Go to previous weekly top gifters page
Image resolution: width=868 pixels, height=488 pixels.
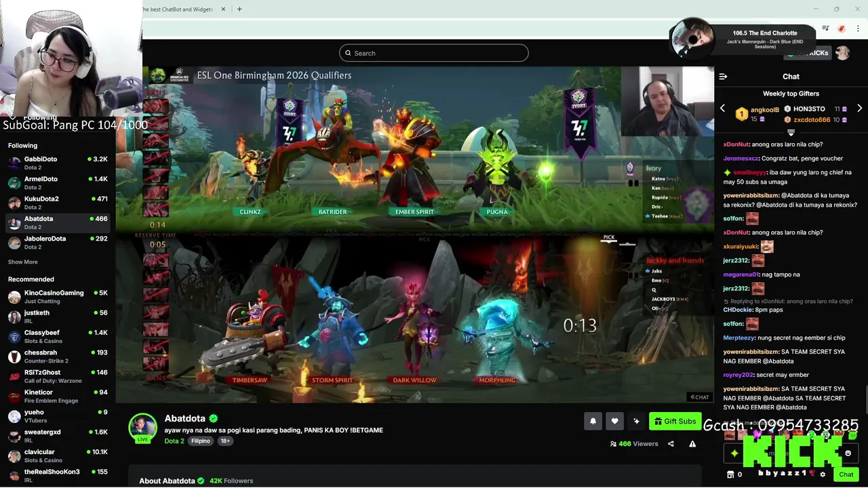pos(722,108)
